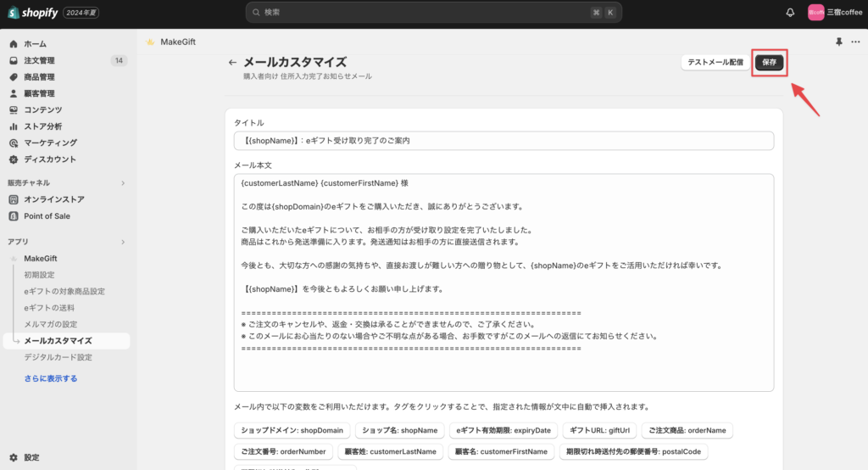The width and height of the screenshot is (868, 470).
Task: Click the discount (ディスカウント) icon
Action: click(x=14, y=159)
